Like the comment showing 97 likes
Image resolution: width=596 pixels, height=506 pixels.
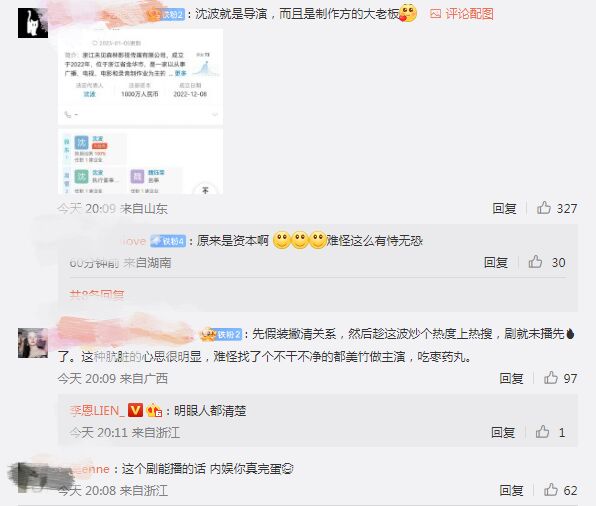[551, 378]
